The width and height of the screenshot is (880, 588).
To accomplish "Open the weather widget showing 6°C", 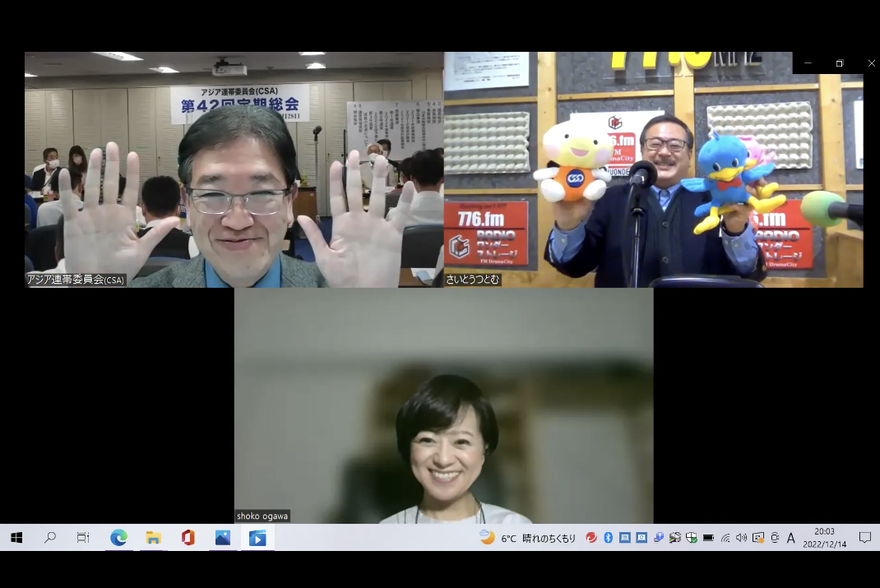I will point(528,538).
